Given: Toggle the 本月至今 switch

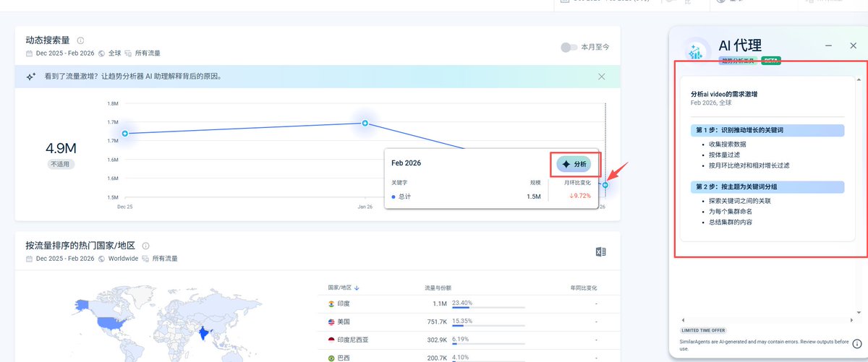Looking at the screenshot, I should (x=569, y=47).
